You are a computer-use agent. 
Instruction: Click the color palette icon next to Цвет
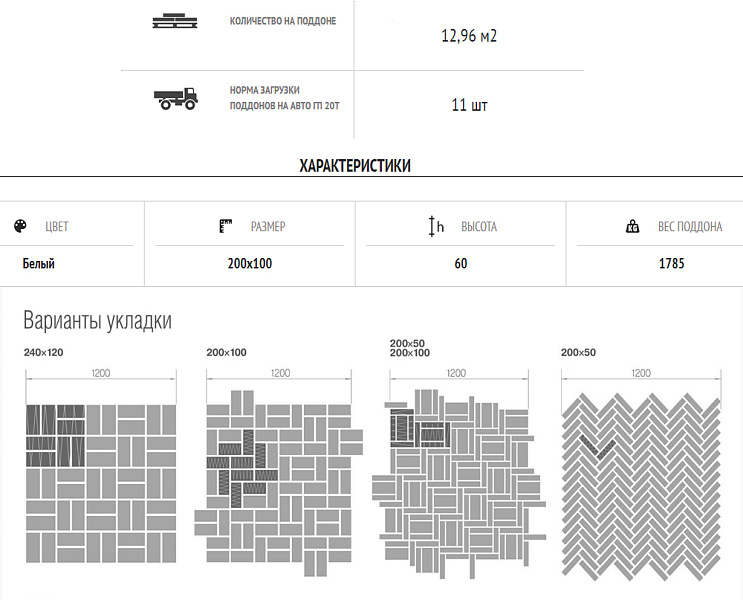tap(21, 227)
